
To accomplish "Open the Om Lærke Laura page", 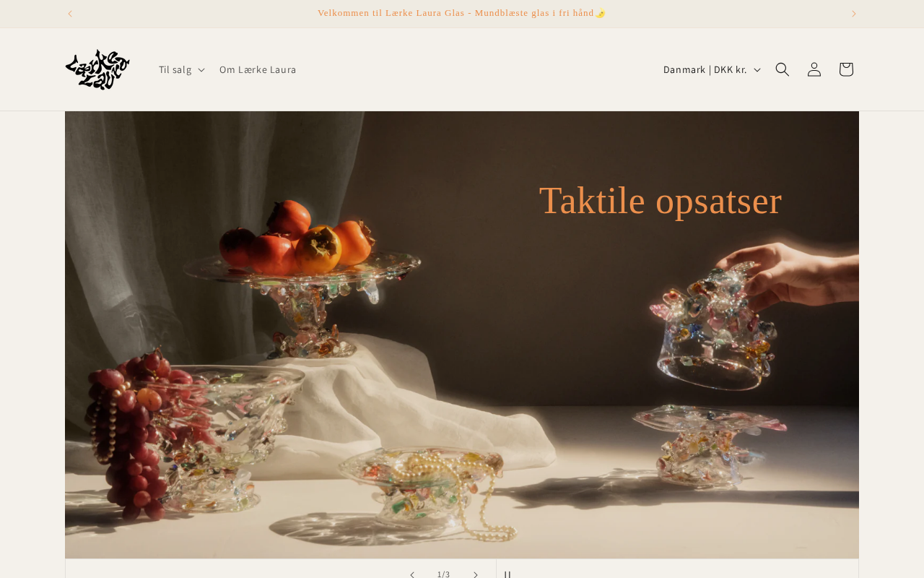I will tap(258, 69).
